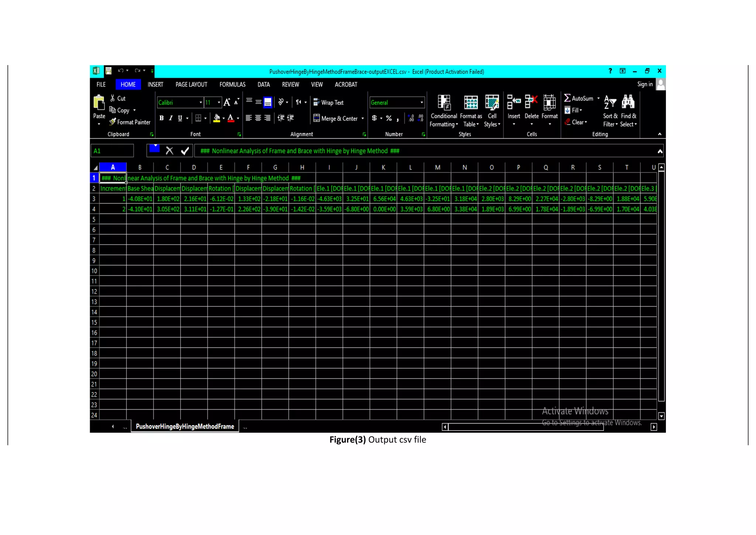This screenshot has height=535, width=756.
Task: Click the Format cells icon
Action: 550,102
